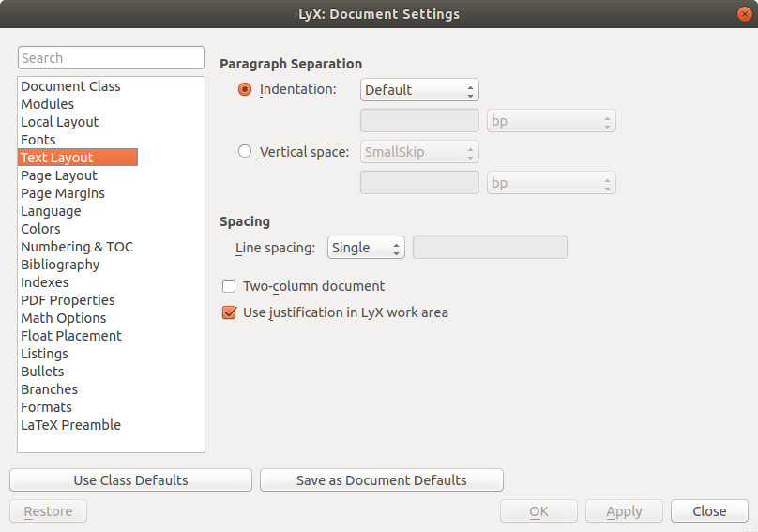Open the Indentation Default dropdown
Viewport: 758px width, 532px height.
click(419, 90)
